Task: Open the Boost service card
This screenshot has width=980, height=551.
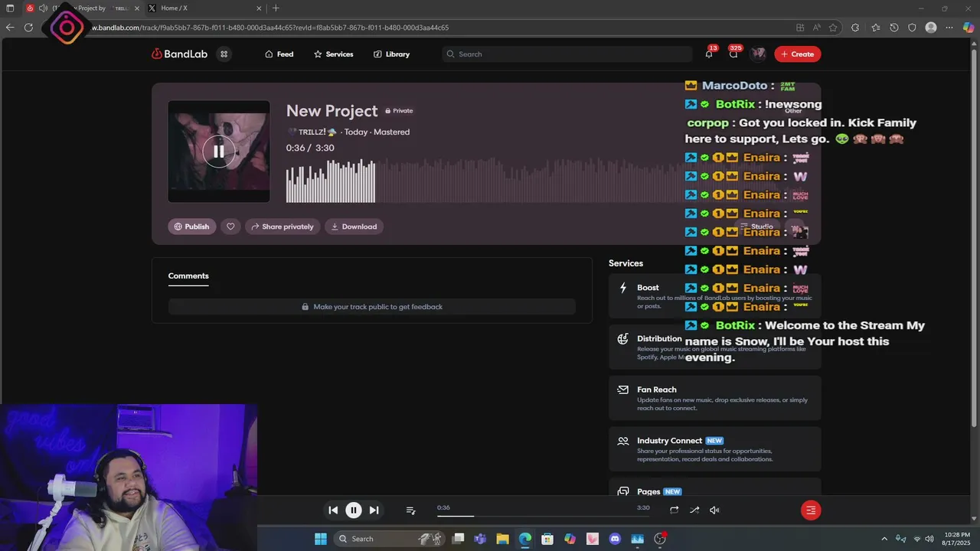Action: click(715, 296)
